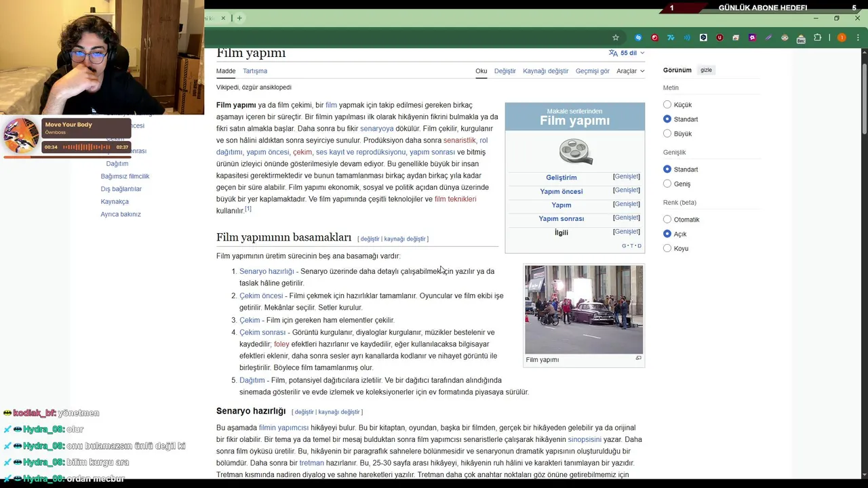The height and width of the screenshot is (488, 868).
Task: Select the Oku view tab
Action: pos(481,70)
